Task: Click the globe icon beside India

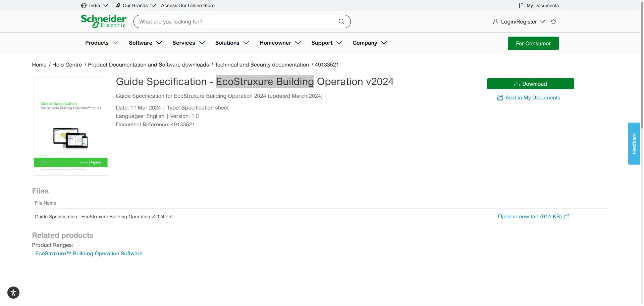Action: pos(84,5)
